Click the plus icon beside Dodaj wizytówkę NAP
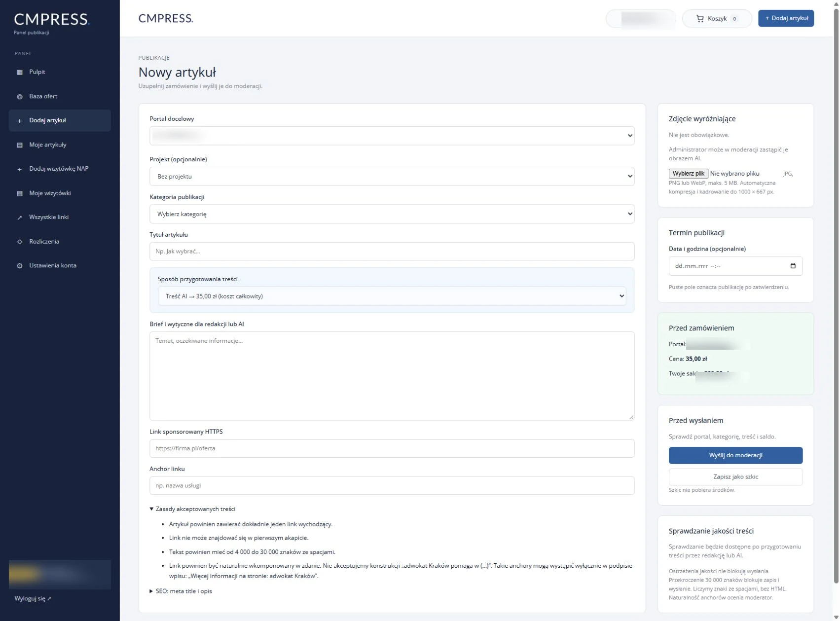The height and width of the screenshot is (621, 840). 20,169
